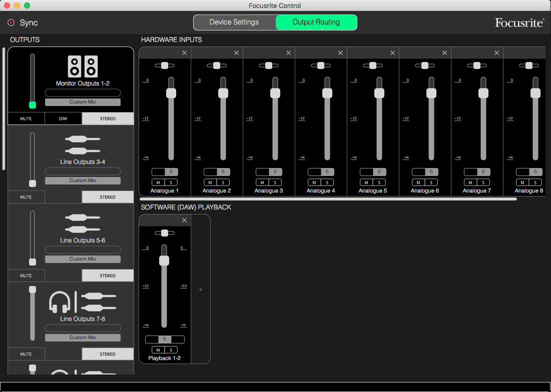The image size is (551, 392).
Task: Switch to the Device Settings tab
Action: point(234,22)
